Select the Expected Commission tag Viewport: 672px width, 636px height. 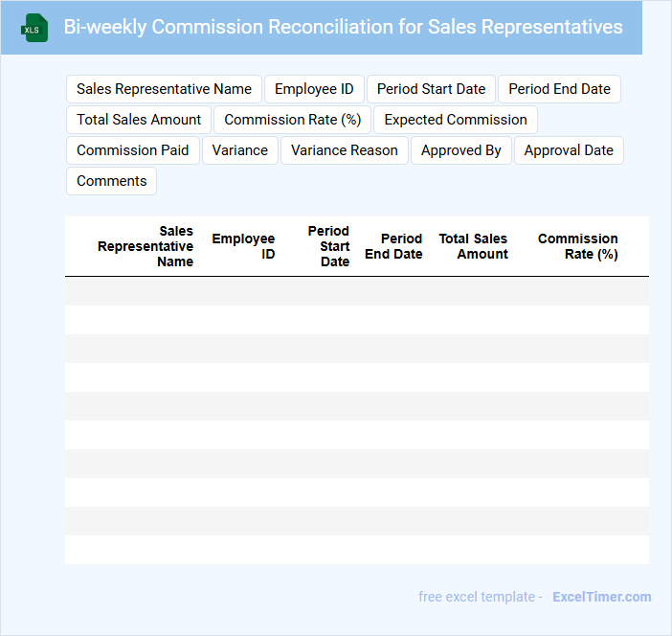pos(456,120)
